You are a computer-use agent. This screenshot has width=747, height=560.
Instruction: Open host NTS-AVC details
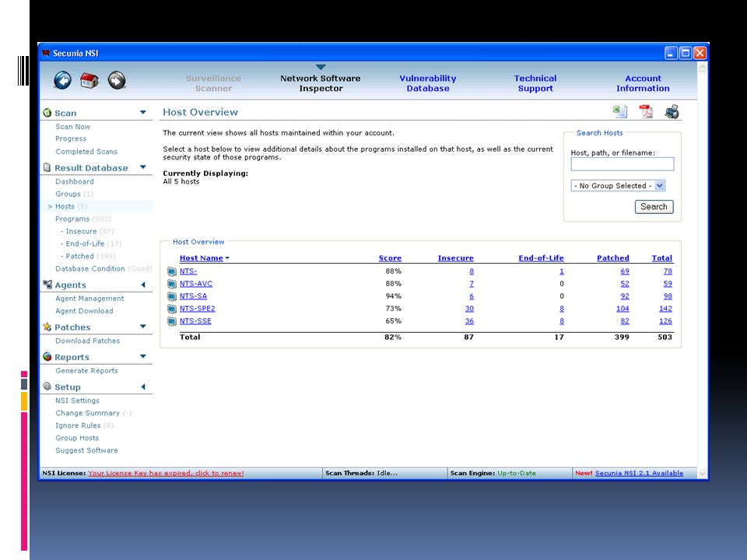coord(196,284)
